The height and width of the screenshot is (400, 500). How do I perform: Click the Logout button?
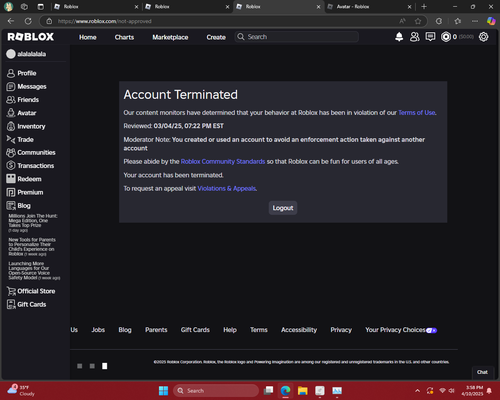point(283,208)
